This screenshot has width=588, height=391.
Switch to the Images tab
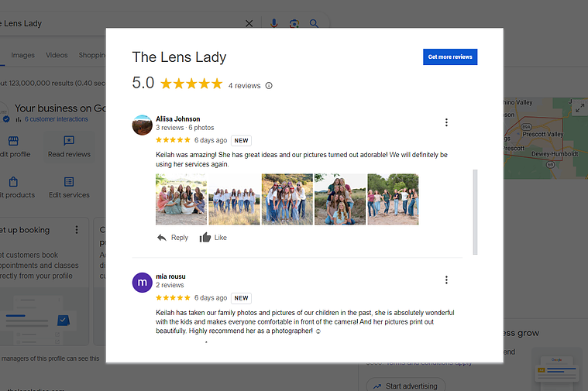(23, 55)
